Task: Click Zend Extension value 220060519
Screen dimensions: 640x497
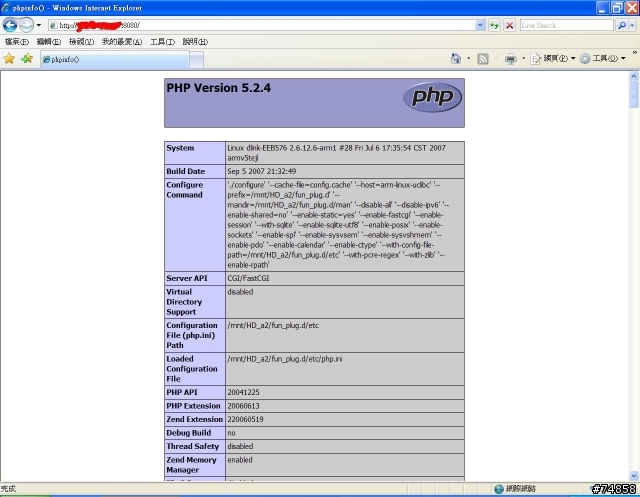Action: (x=245, y=419)
